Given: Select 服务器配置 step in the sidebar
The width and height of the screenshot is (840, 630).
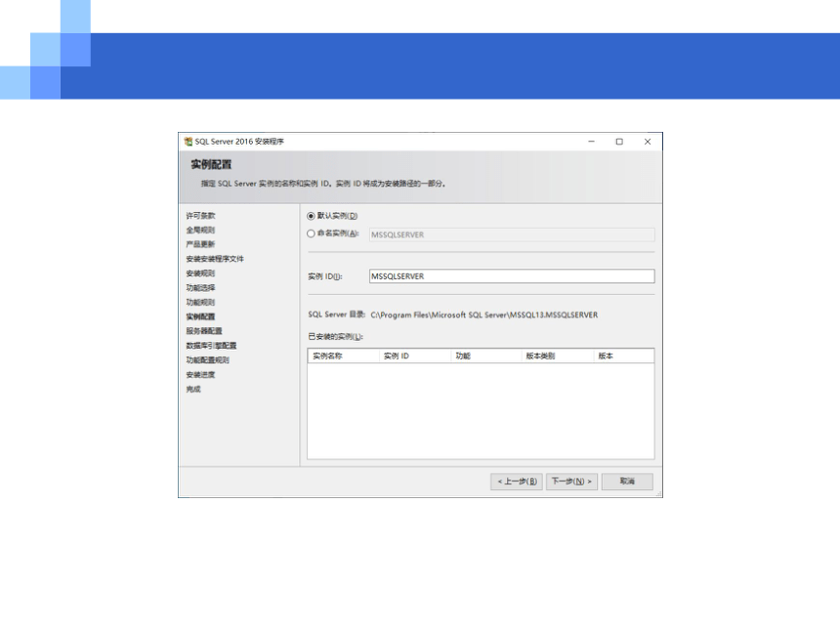Looking at the screenshot, I should pos(204,331).
